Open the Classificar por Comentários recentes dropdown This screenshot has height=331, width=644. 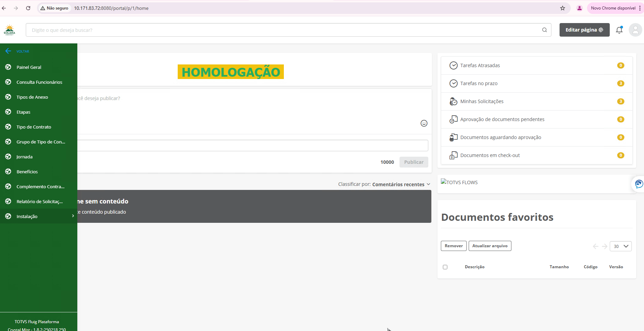point(401,184)
